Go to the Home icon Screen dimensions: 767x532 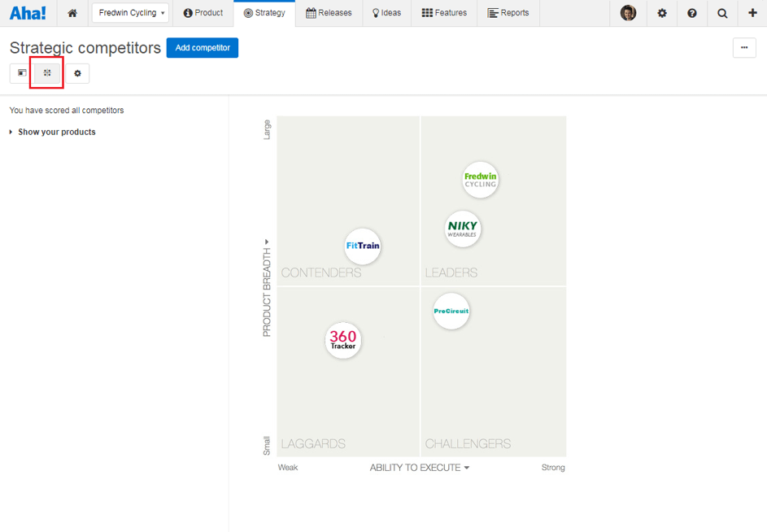(72, 13)
